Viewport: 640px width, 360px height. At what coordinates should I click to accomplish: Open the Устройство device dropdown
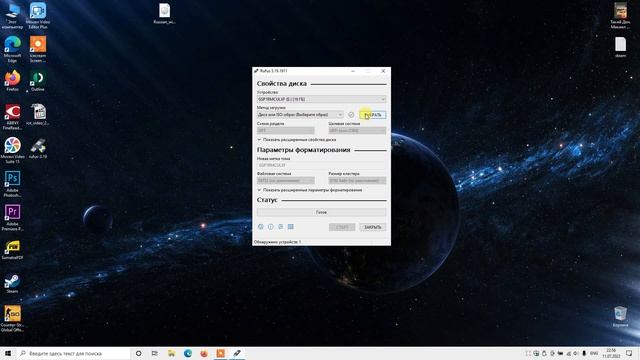pos(322,99)
